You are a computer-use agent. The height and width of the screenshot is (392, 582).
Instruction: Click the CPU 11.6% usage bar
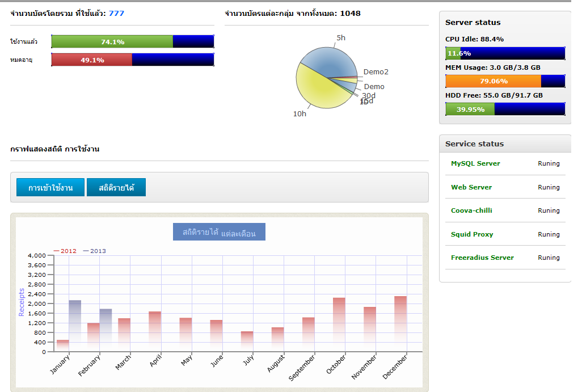coord(505,53)
